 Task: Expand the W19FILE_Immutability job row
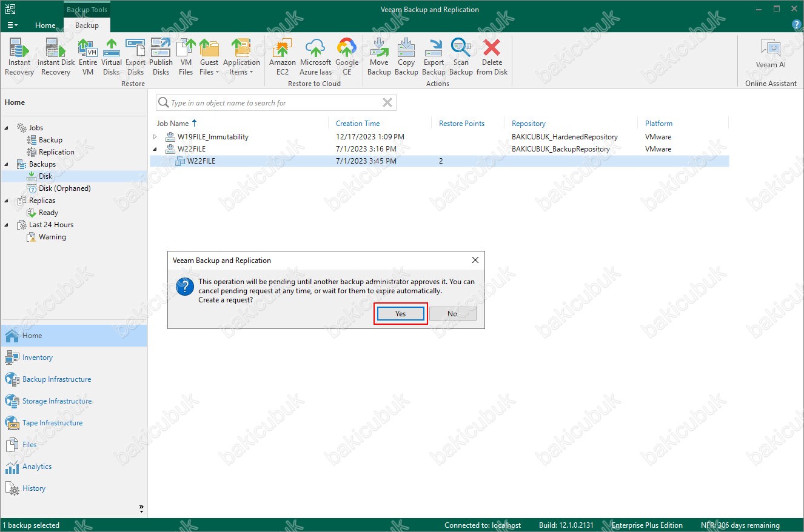tap(155, 137)
